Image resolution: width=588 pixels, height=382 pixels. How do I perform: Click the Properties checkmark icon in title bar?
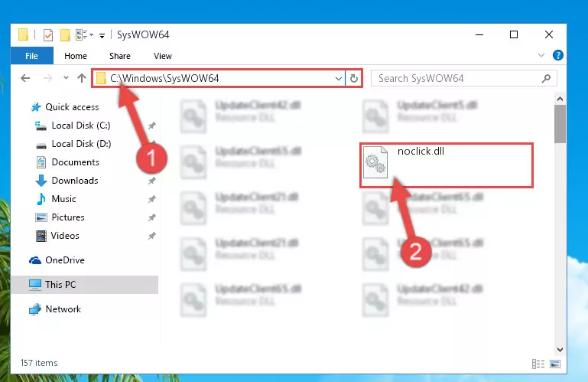(x=48, y=35)
